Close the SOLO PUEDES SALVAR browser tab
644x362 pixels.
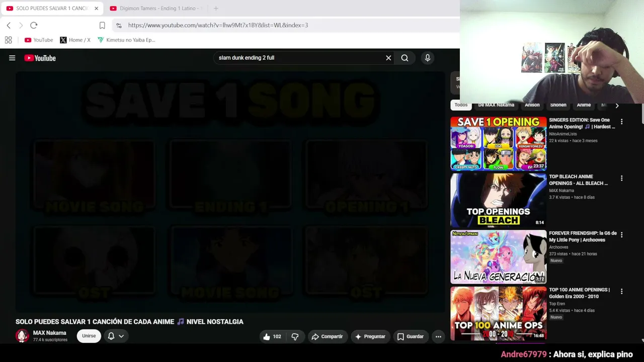click(96, 9)
